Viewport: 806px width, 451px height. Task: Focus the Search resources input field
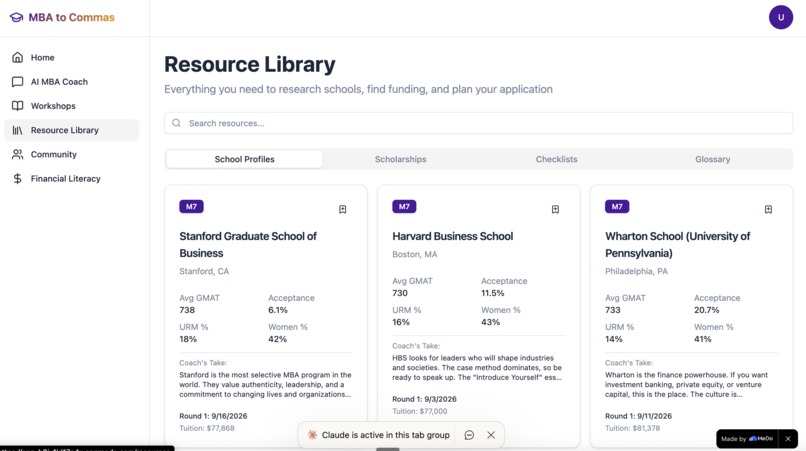coord(479,123)
